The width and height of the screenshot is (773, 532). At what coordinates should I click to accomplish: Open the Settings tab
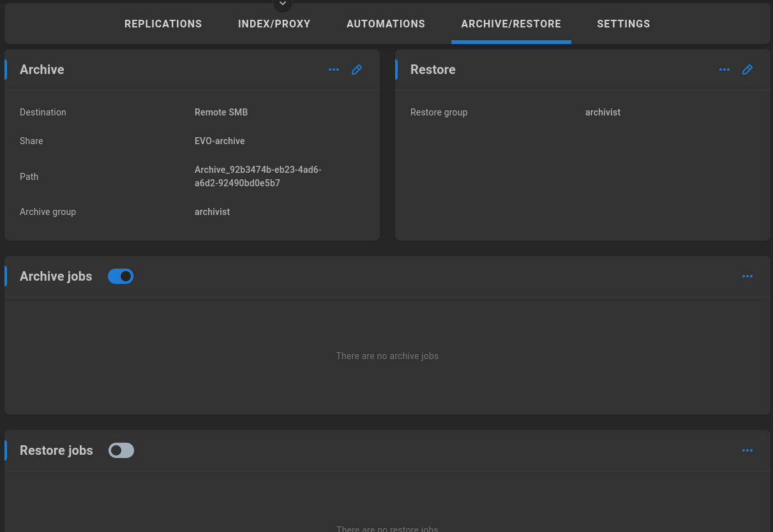pyautogui.click(x=623, y=24)
